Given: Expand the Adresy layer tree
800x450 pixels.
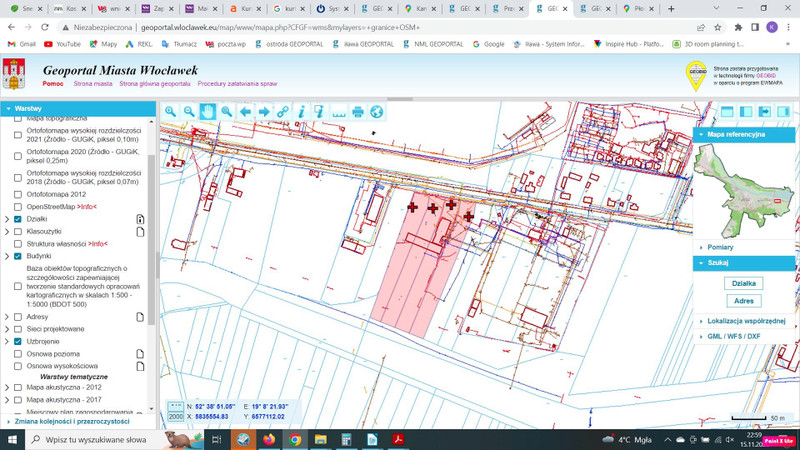Looking at the screenshot, I should (x=7, y=317).
